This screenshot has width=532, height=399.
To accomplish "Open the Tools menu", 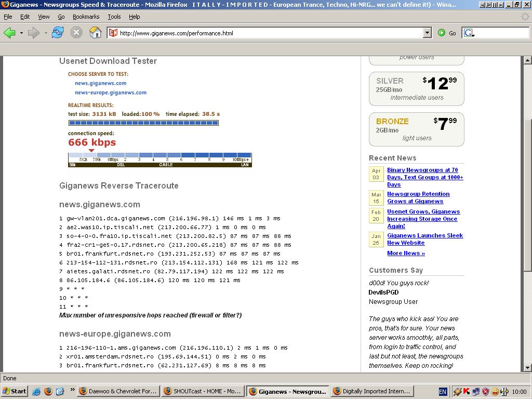I will (x=114, y=17).
